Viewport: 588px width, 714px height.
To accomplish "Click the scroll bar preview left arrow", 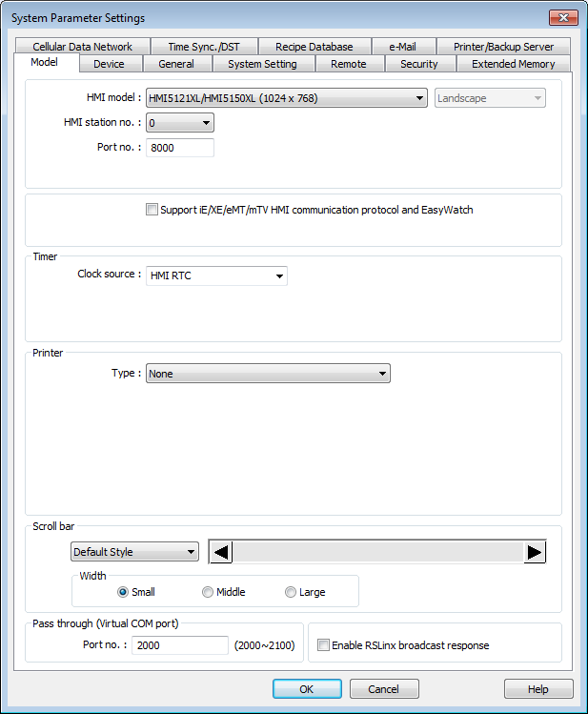I will point(221,552).
